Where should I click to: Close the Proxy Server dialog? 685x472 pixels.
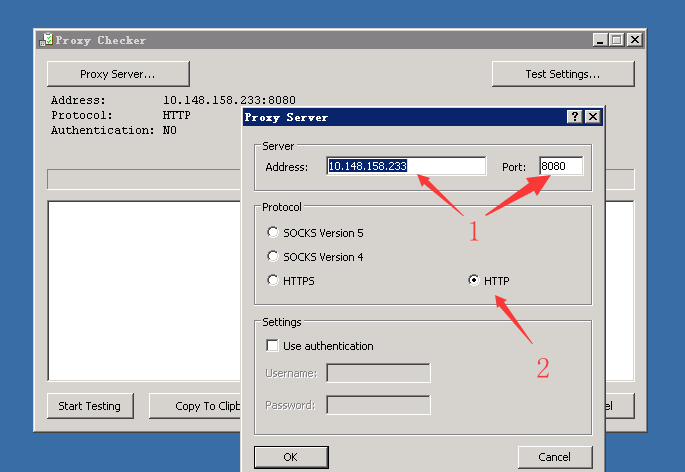point(593,117)
